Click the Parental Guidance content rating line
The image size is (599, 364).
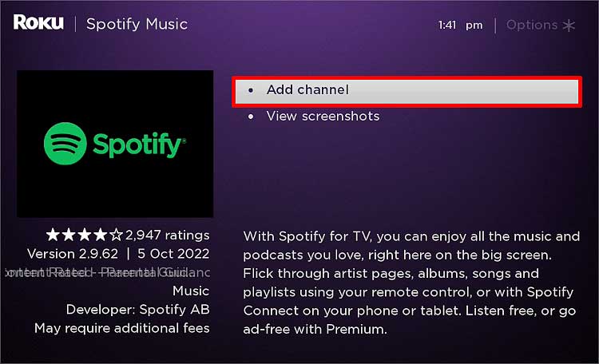(x=107, y=272)
